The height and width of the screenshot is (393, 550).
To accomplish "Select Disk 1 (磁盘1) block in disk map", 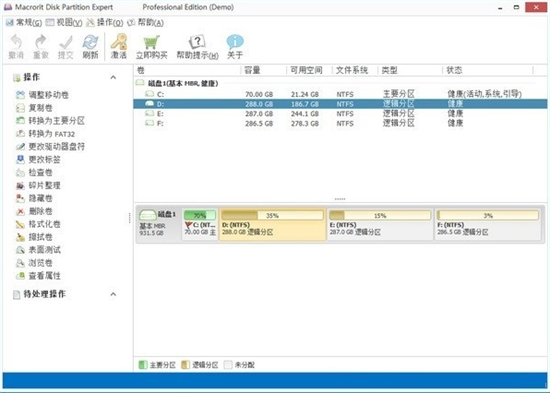I will coord(158,224).
